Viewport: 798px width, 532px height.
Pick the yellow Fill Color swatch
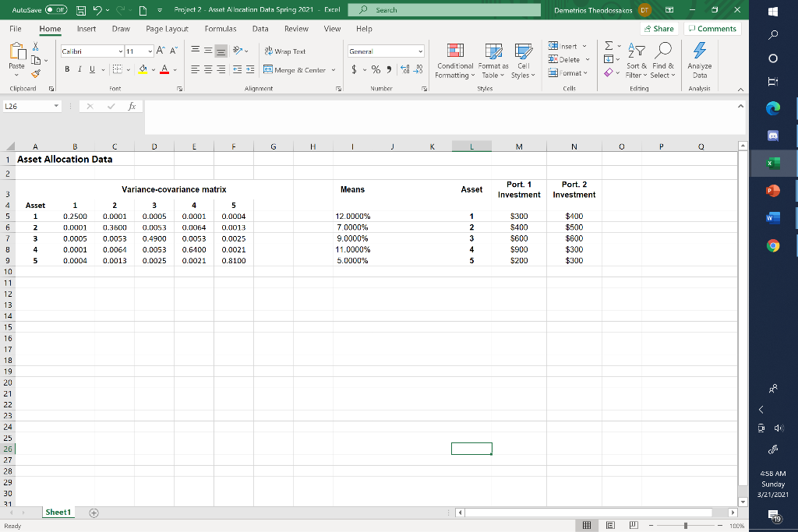click(x=143, y=69)
